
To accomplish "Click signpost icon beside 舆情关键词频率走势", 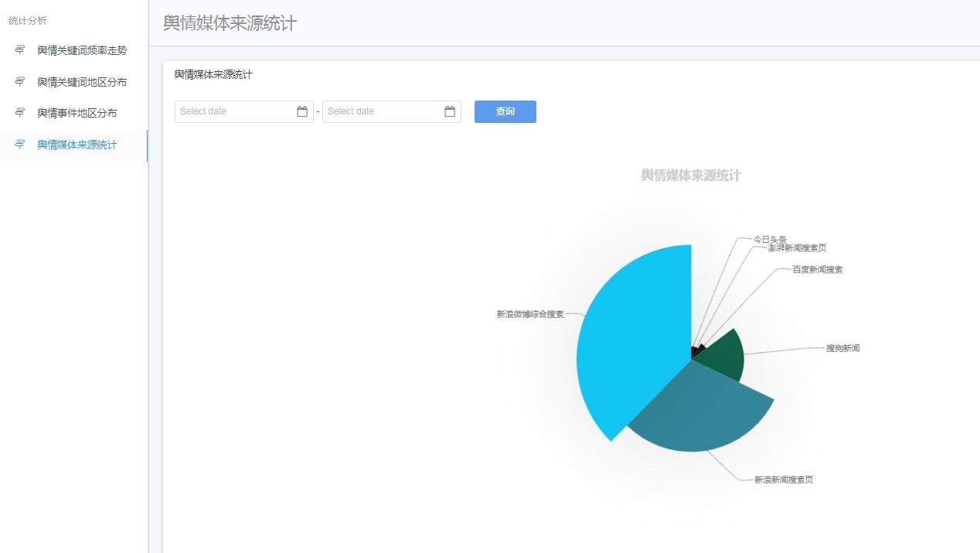I will tap(20, 50).
